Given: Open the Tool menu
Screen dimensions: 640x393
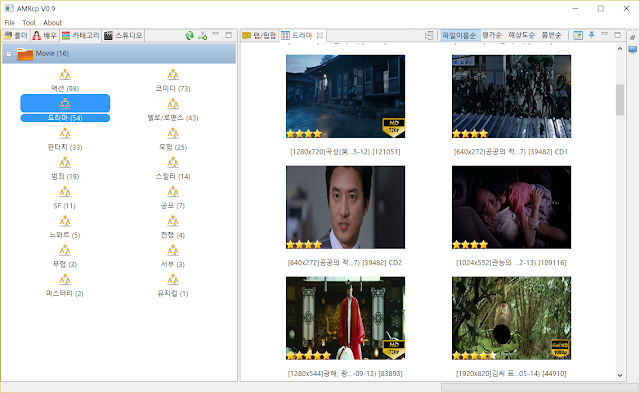Looking at the screenshot, I should coord(29,23).
